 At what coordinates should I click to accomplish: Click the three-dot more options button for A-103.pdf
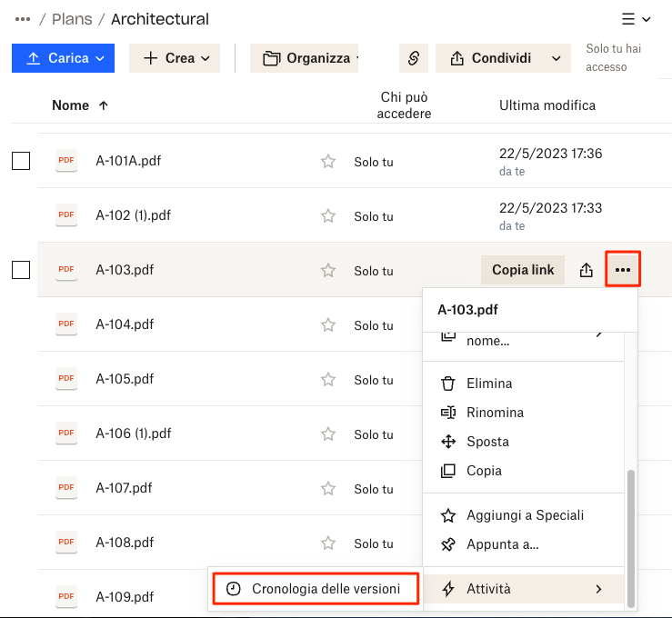tap(623, 270)
